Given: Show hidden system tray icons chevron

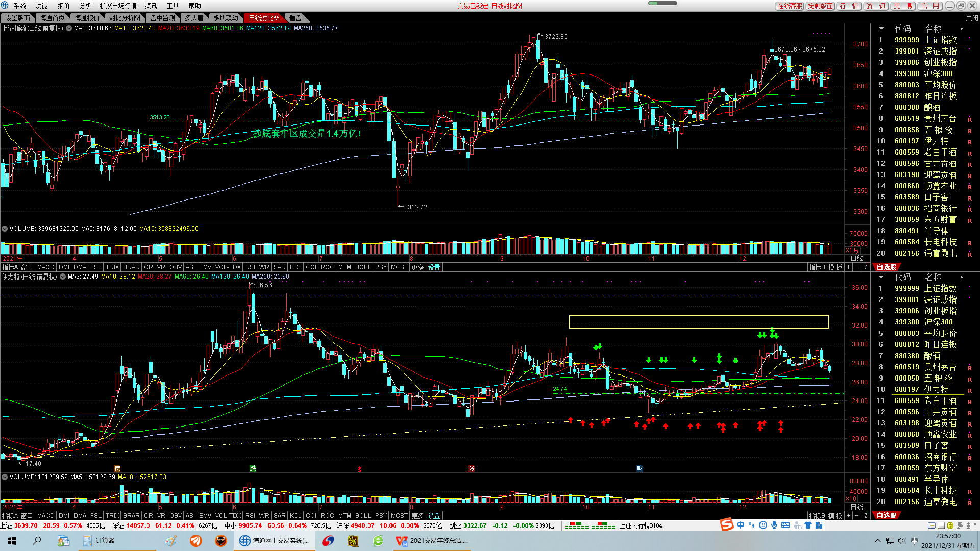Looking at the screenshot, I should [x=877, y=541].
